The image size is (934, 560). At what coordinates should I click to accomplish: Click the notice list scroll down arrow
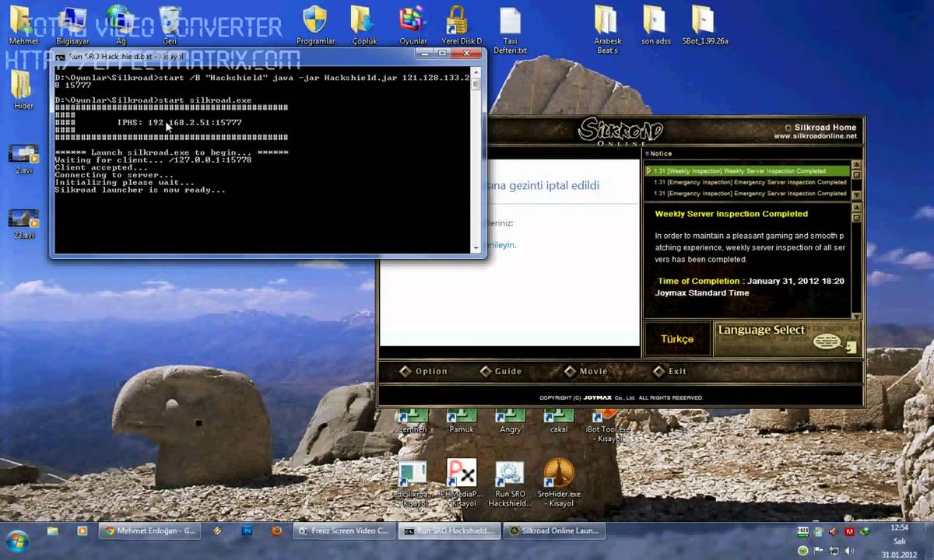pyautogui.click(x=856, y=195)
